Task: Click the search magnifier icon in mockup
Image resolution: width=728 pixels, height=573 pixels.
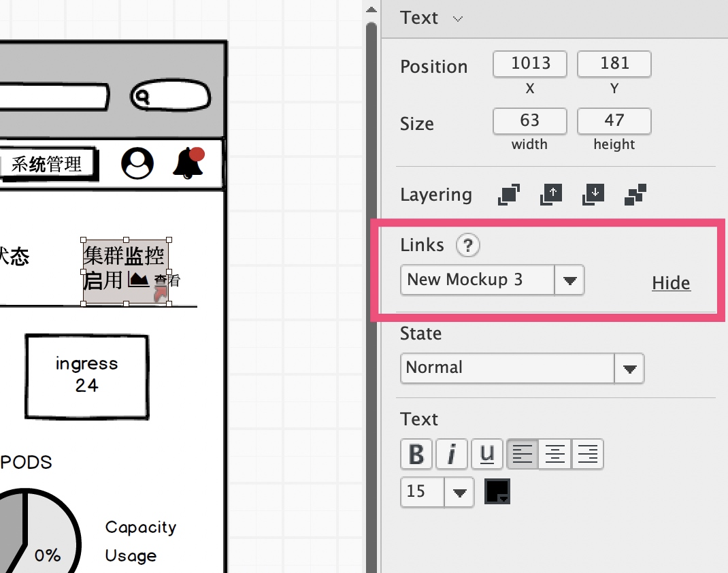Action: [x=141, y=97]
